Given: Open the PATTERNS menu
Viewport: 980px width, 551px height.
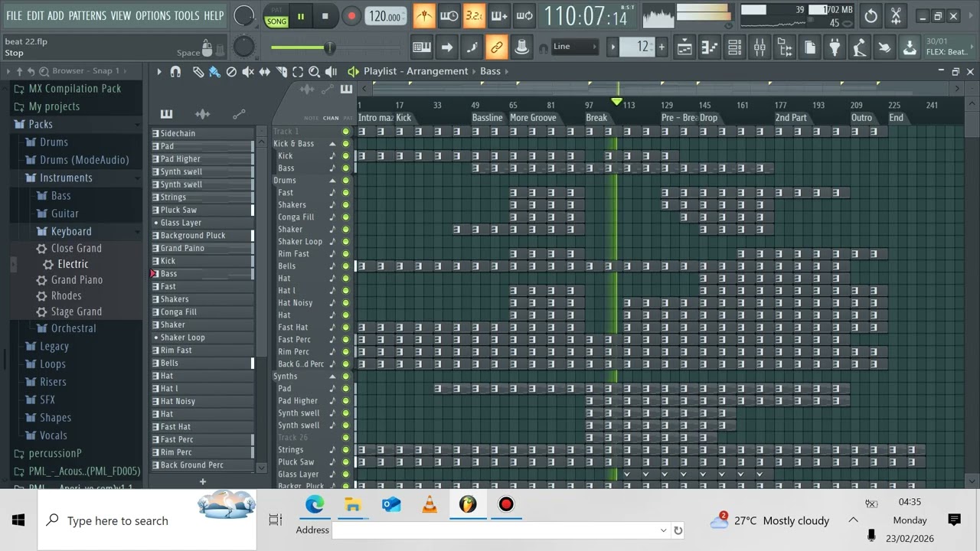Looking at the screenshot, I should tap(87, 15).
